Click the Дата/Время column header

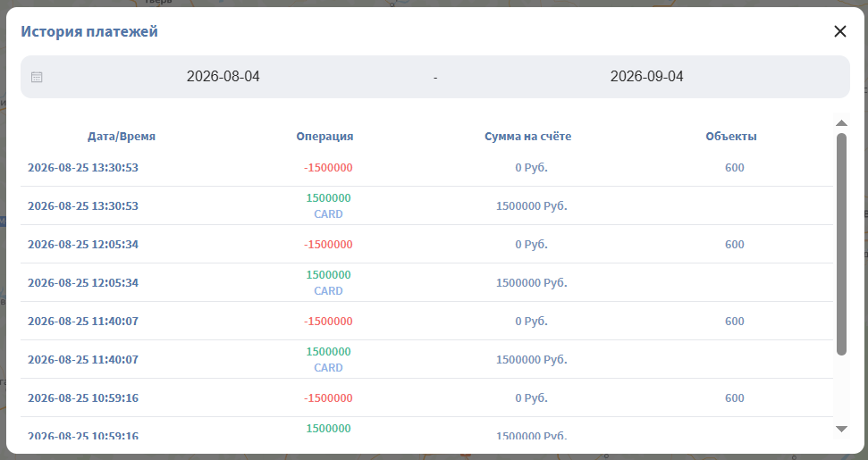122,136
